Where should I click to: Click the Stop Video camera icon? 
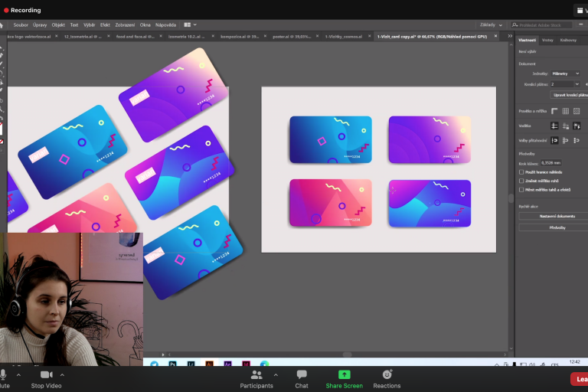pos(46,374)
